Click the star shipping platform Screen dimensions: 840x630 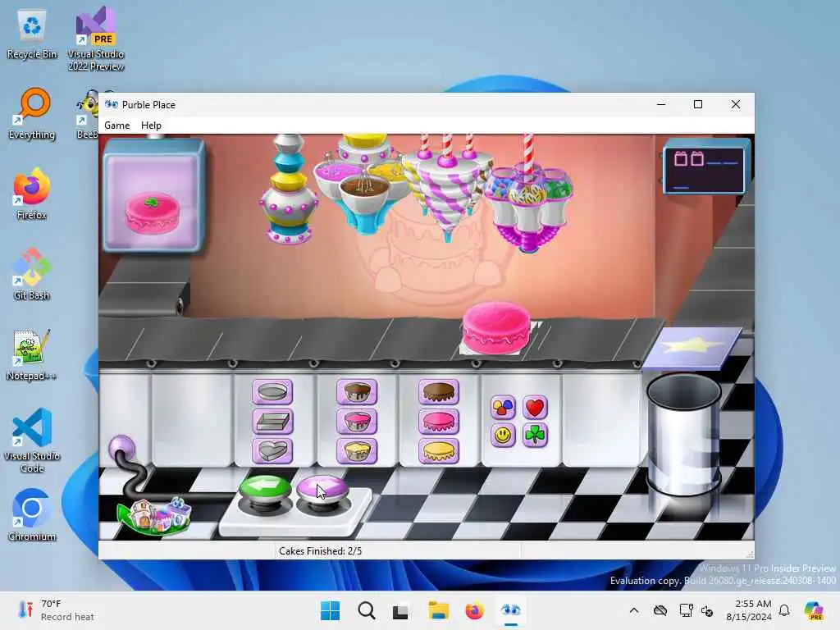click(x=692, y=347)
